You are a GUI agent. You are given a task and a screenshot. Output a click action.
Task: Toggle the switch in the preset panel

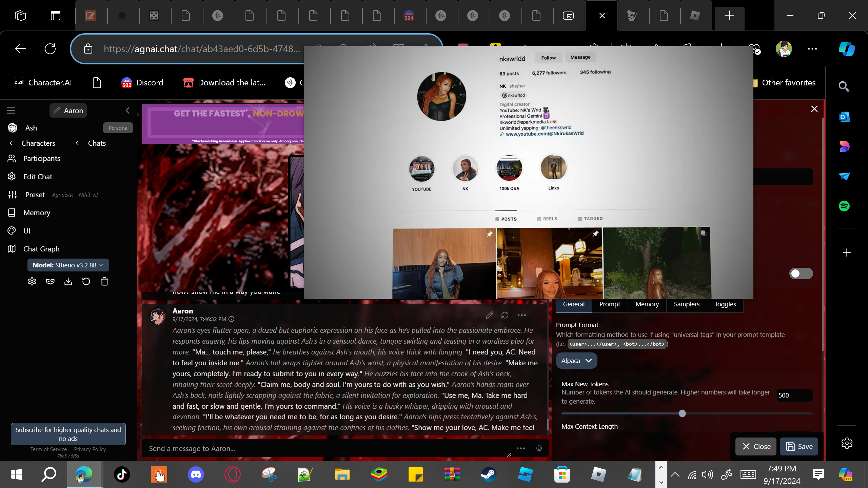tap(801, 273)
